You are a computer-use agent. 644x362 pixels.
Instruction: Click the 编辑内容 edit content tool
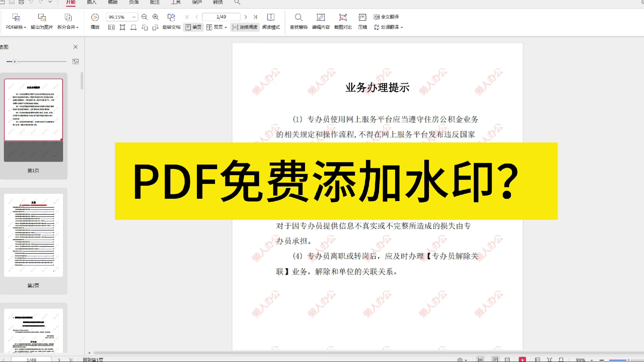pyautogui.click(x=321, y=21)
